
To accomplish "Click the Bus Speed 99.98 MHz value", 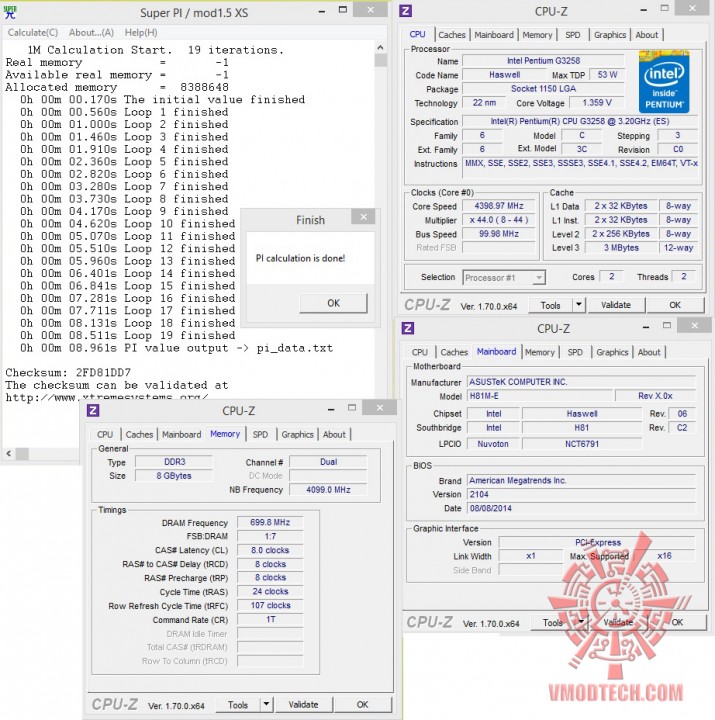I will tap(499, 234).
